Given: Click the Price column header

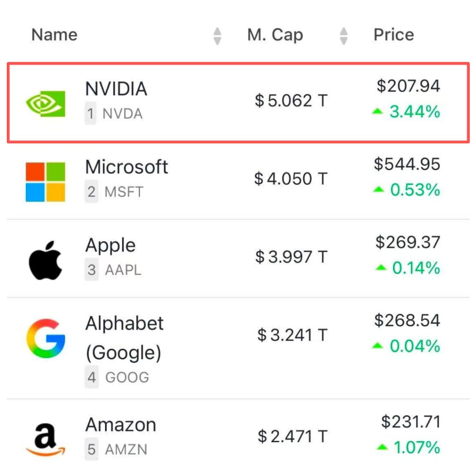Looking at the screenshot, I should [x=394, y=35].
